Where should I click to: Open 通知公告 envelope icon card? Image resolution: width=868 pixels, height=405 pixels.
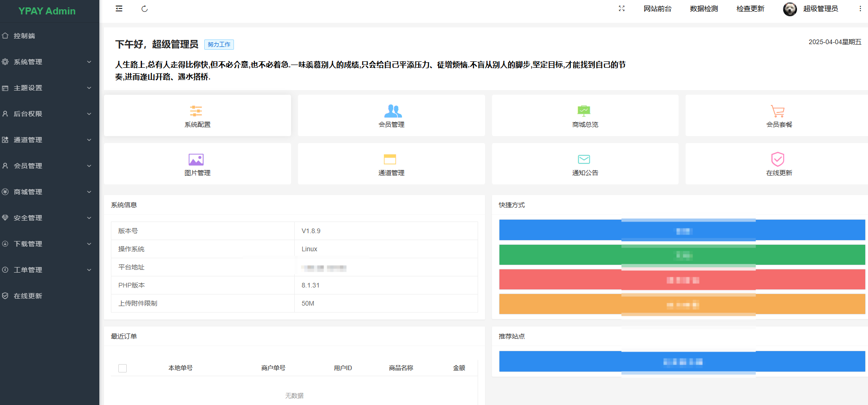click(x=585, y=164)
